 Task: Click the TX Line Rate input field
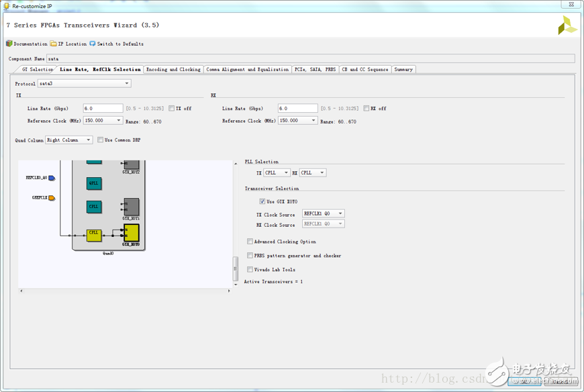pos(103,109)
